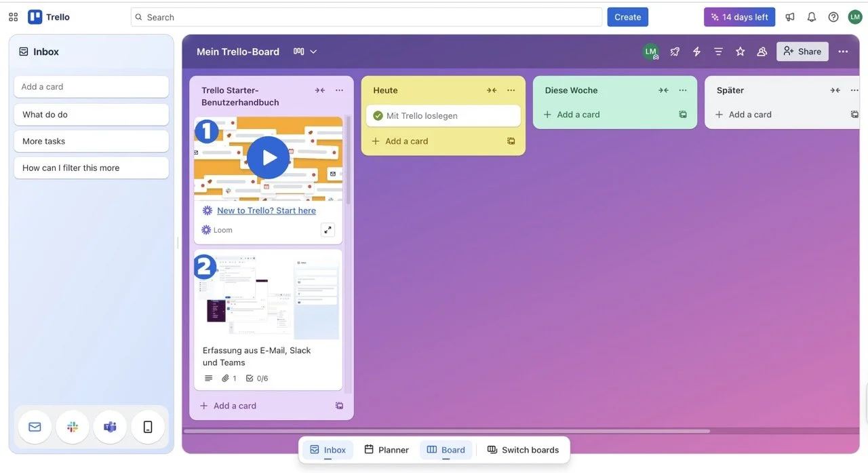Open the notifications bell
The width and height of the screenshot is (868, 473).
click(x=812, y=17)
